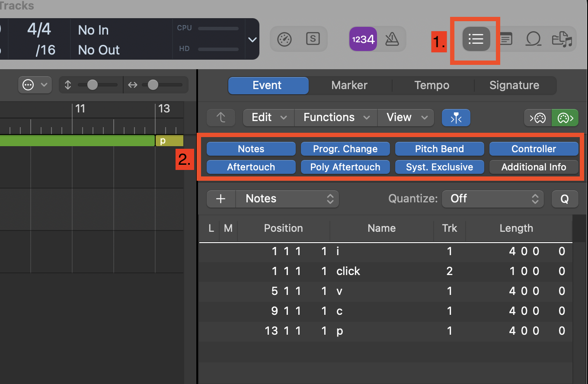Toggle the green MIDI Out button

(565, 118)
